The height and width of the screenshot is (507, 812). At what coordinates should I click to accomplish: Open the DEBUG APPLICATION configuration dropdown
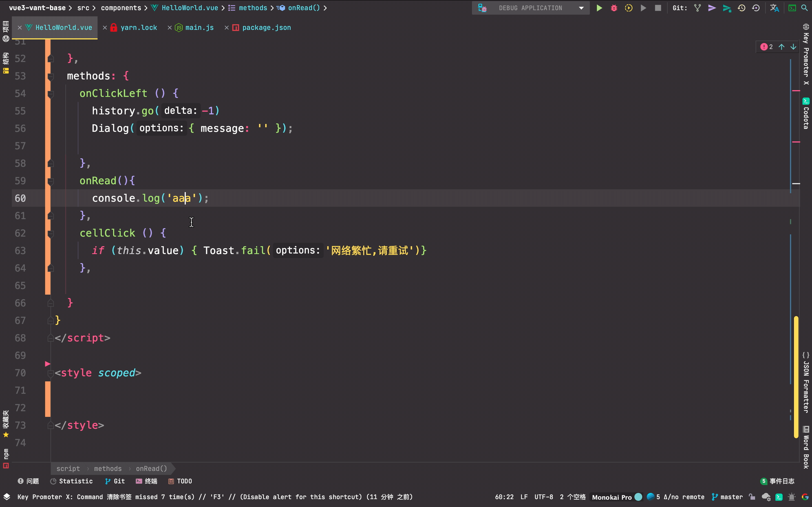pyautogui.click(x=581, y=8)
